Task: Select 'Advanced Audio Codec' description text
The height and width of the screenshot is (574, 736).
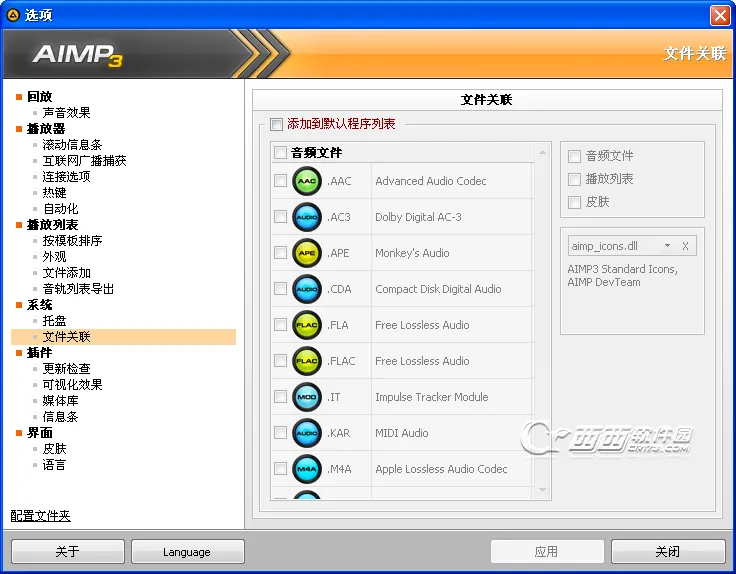Action: coord(431,181)
